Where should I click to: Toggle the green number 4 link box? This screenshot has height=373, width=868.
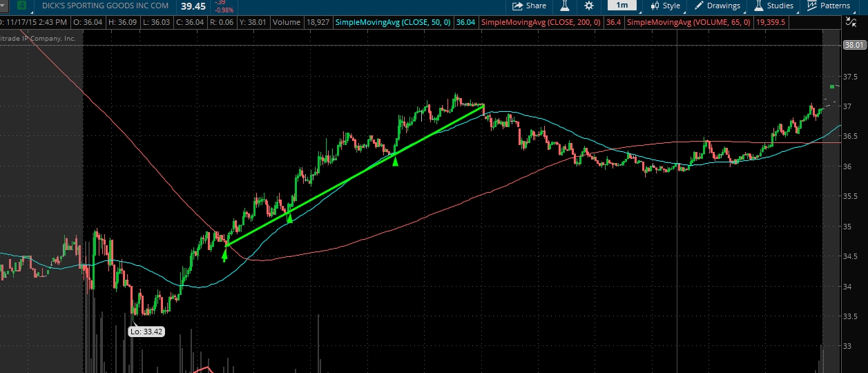[21, 6]
